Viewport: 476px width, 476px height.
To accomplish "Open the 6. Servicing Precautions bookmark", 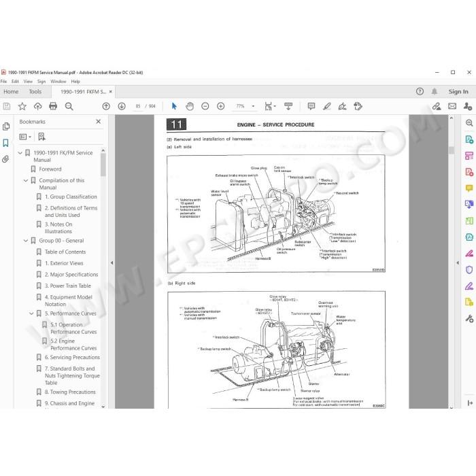I will pos(72,358).
